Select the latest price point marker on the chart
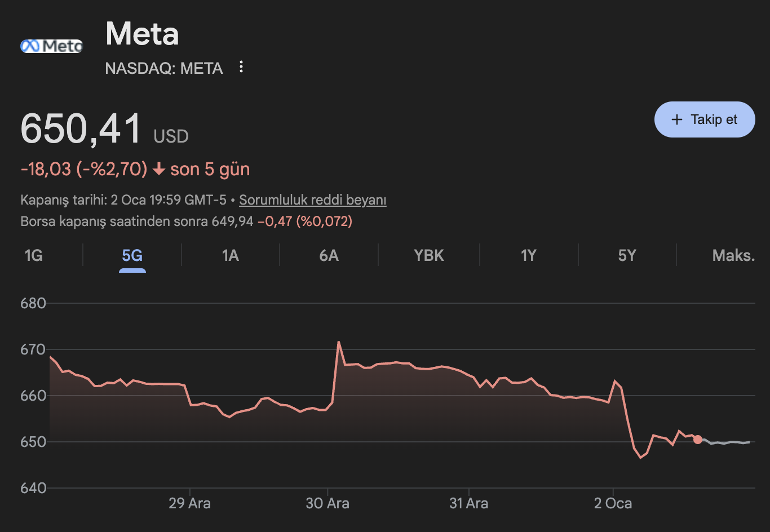This screenshot has height=532, width=770. coord(698,439)
